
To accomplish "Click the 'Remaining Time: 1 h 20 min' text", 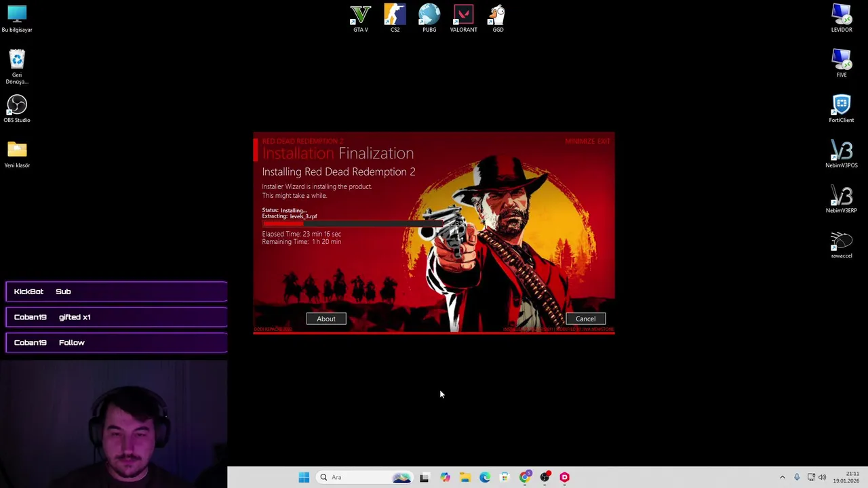I will [x=302, y=242].
